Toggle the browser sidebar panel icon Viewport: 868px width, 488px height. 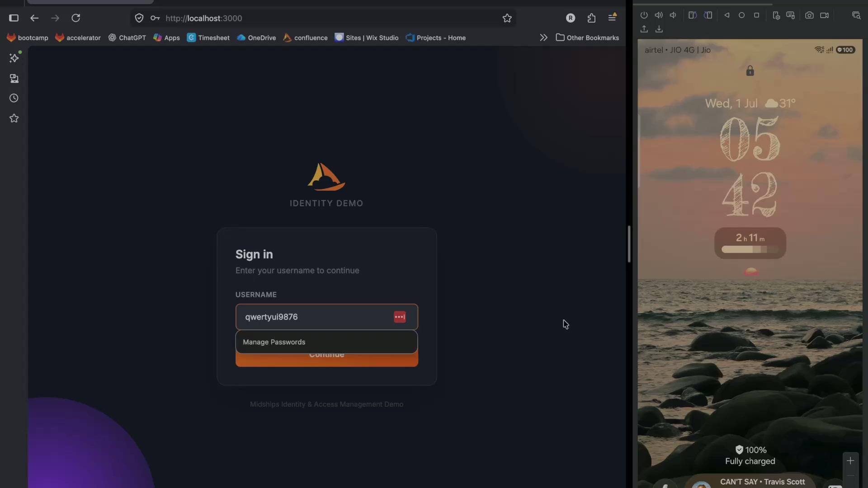point(14,18)
